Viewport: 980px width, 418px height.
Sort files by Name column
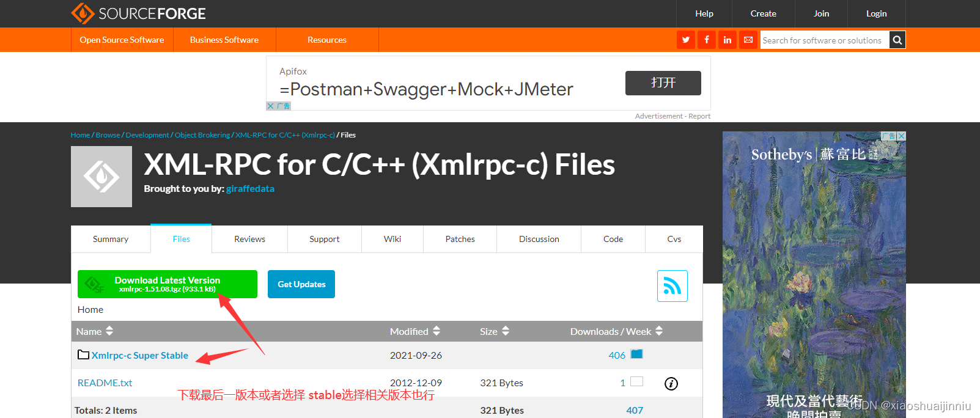click(x=95, y=331)
